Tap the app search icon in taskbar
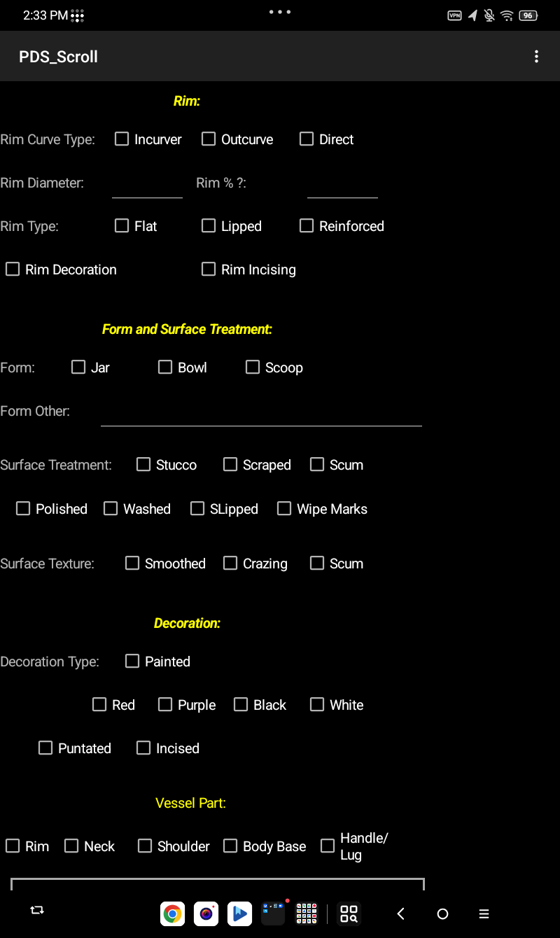Viewport: 560px width, 938px height. [349, 913]
